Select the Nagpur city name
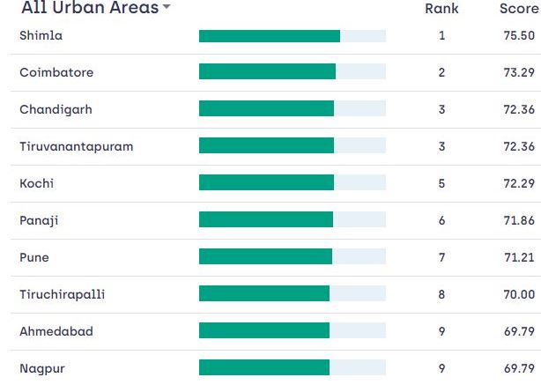The image size is (541, 392). pyautogui.click(x=41, y=368)
